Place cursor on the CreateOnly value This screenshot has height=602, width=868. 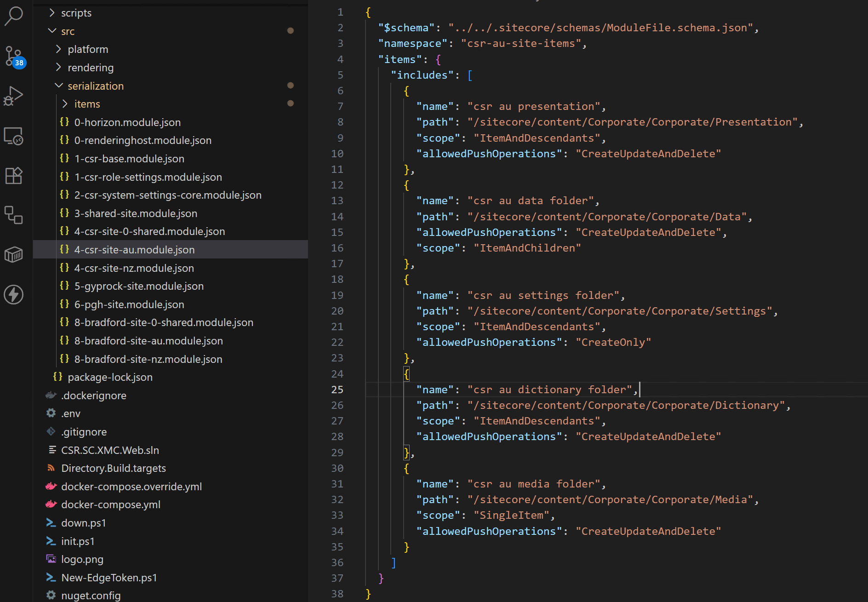click(613, 342)
